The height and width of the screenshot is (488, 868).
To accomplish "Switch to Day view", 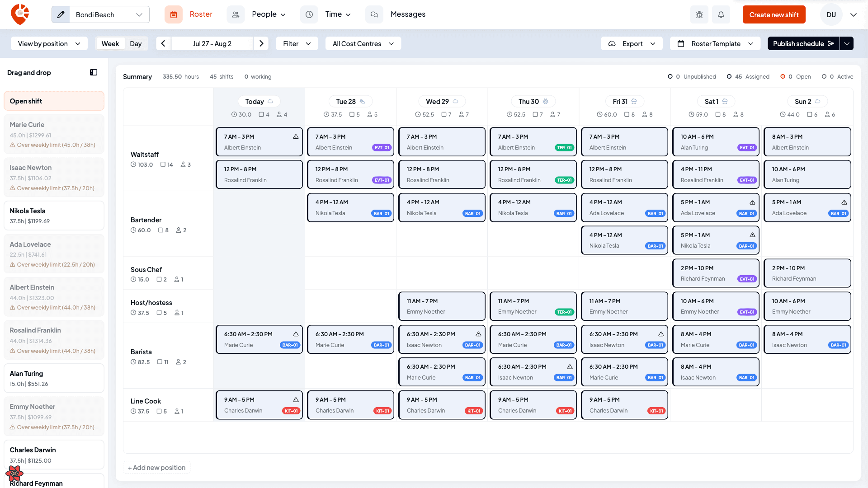I will point(136,43).
